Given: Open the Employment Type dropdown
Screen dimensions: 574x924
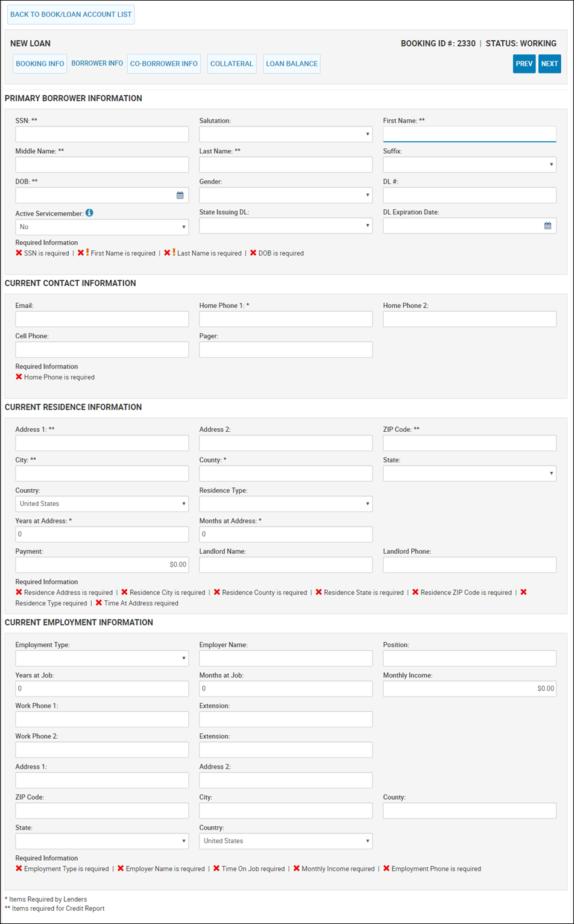Looking at the screenshot, I should pos(102,659).
